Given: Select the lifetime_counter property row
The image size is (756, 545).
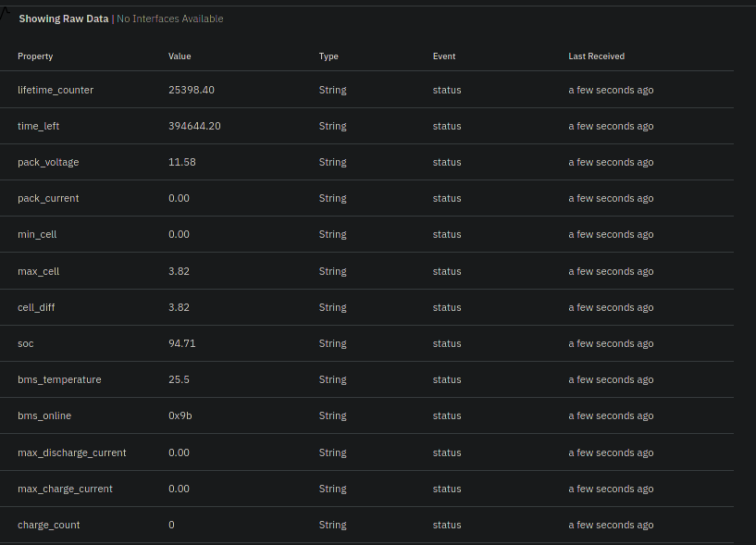Looking at the screenshot, I should (56, 90).
